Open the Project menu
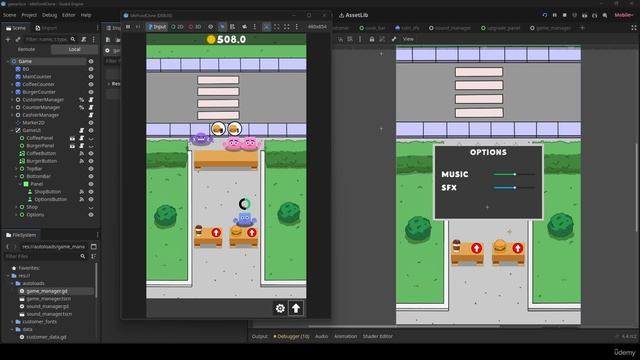The width and height of the screenshot is (640, 360). coord(29,15)
